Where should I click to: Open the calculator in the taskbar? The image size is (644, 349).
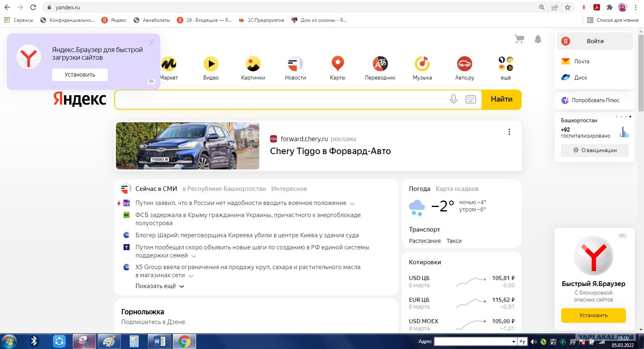(134, 342)
